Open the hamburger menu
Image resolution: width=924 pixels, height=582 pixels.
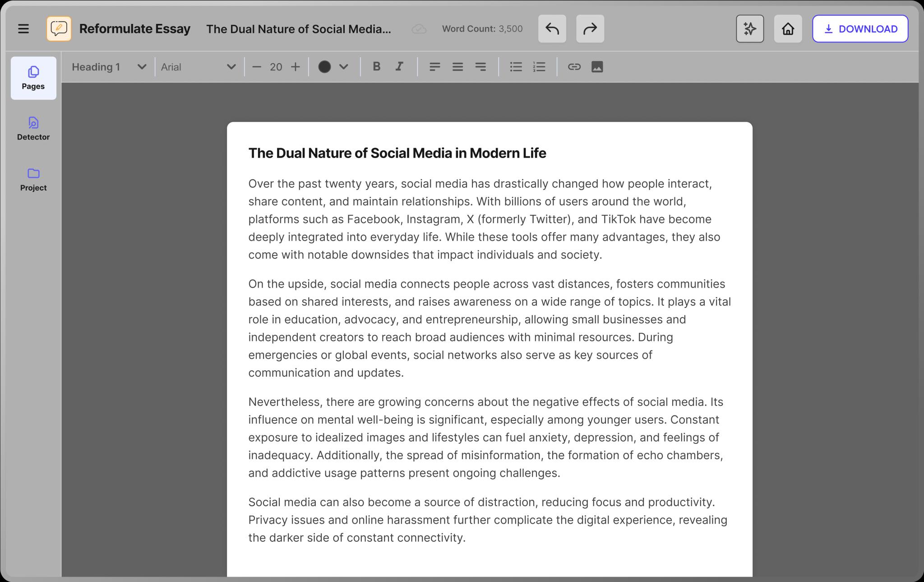(23, 29)
